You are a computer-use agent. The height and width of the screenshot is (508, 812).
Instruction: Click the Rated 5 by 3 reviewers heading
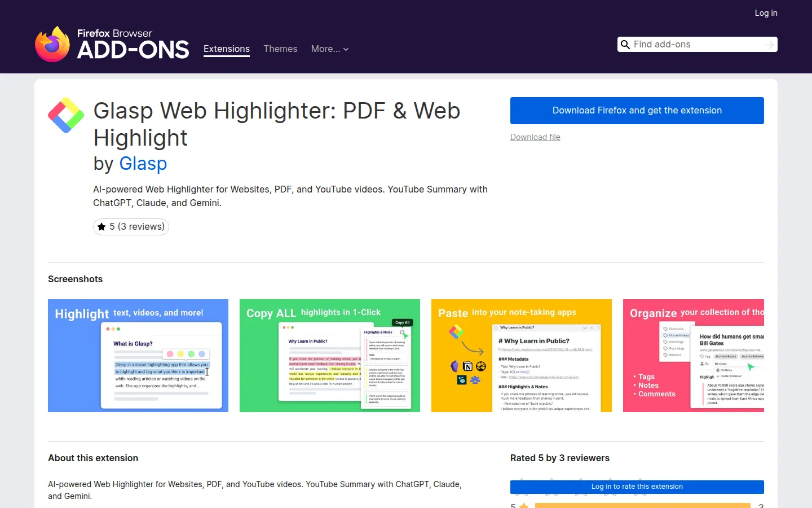point(560,458)
